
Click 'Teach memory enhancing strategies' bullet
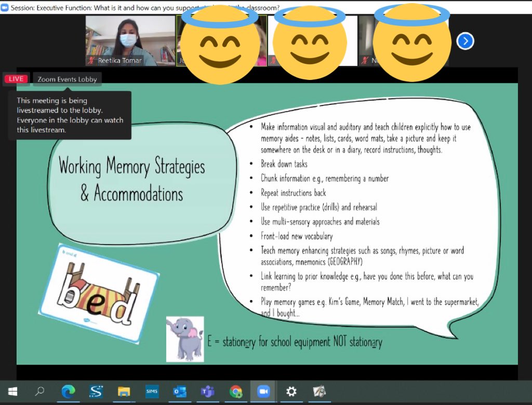(362, 256)
